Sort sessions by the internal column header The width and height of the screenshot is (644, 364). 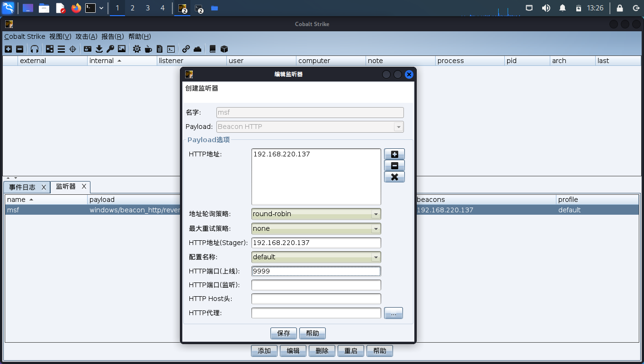tap(122, 61)
